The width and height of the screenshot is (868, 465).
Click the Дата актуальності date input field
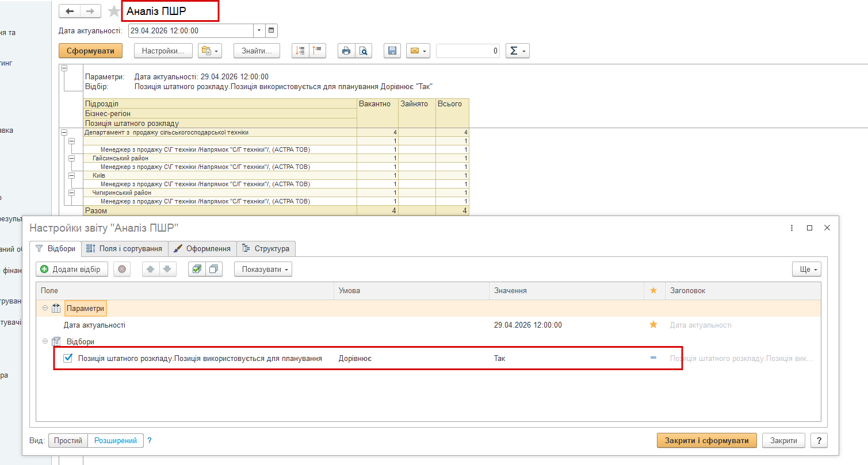coord(191,30)
